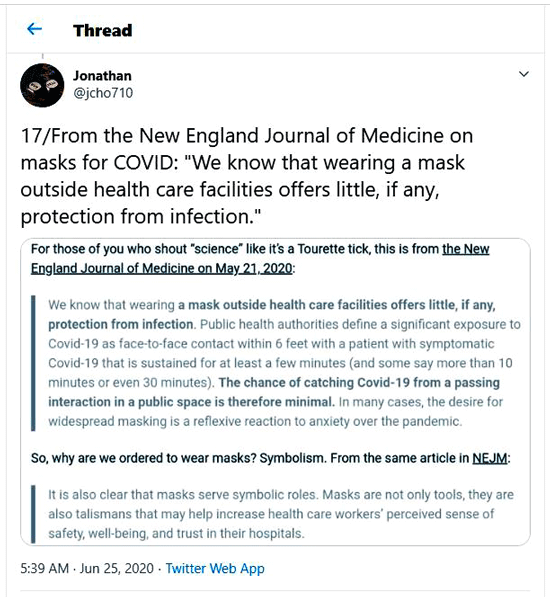This screenshot has height=597, width=550.
Task: Open the display name Jonathan
Action: coord(102,76)
